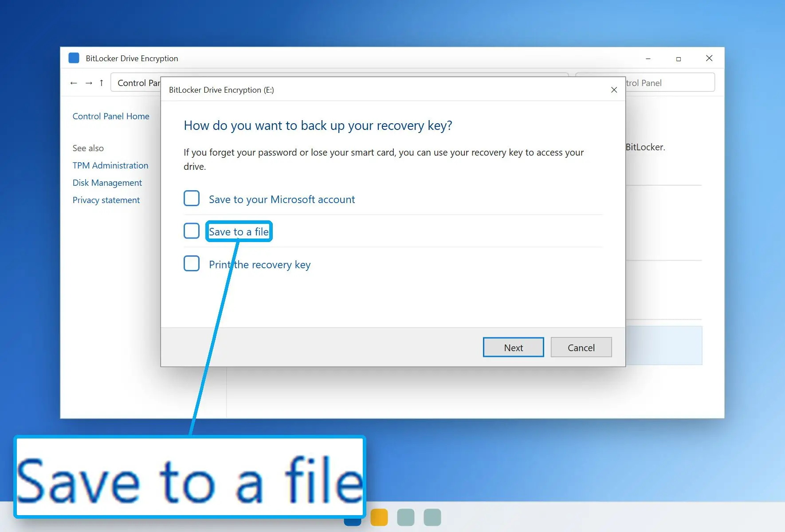Image resolution: width=785 pixels, height=532 pixels.
Task: Click the See also label
Action: click(88, 148)
